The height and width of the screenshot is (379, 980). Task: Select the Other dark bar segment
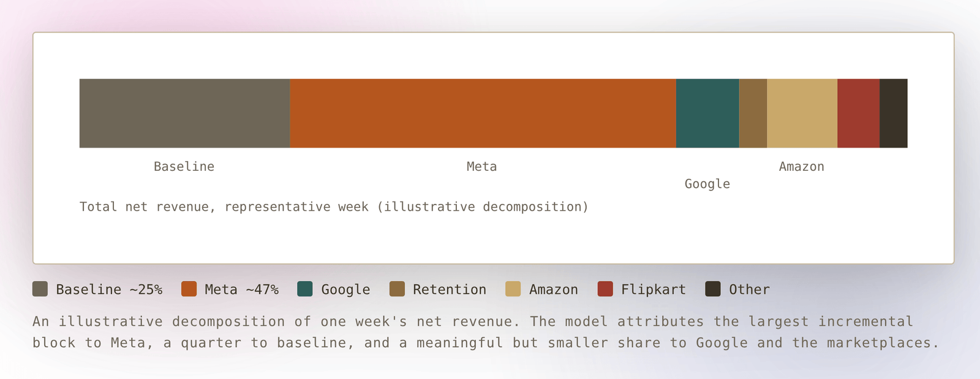894,113
